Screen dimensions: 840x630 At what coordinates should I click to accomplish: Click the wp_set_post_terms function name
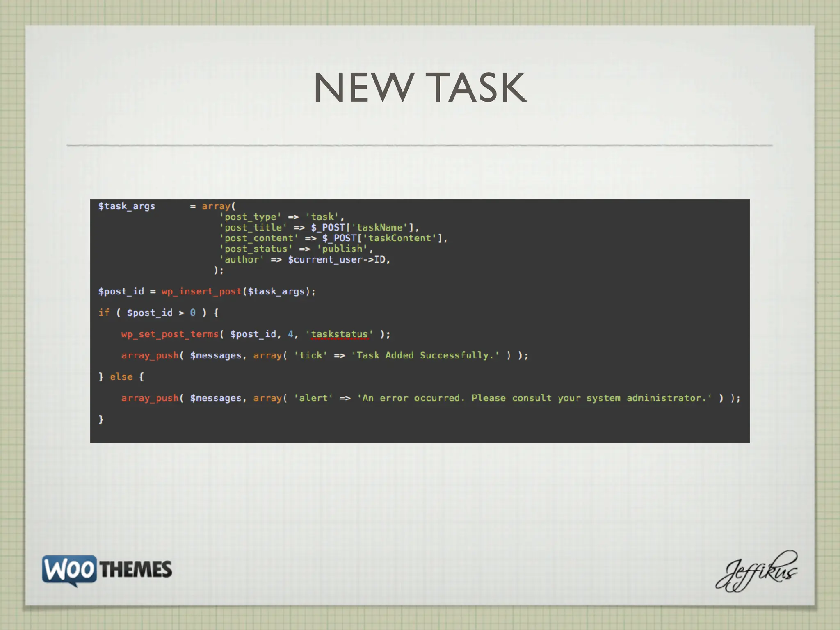point(170,334)
